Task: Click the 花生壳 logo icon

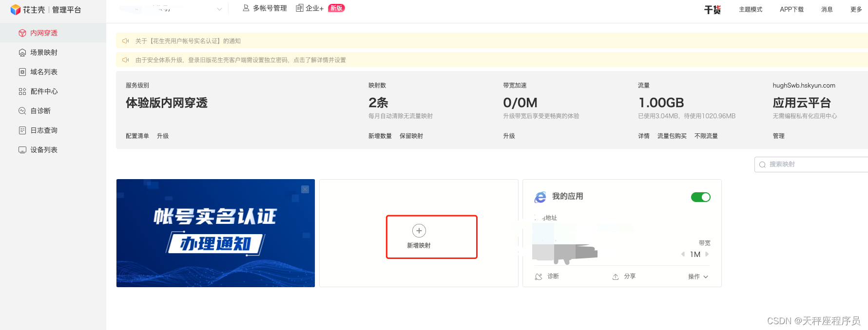Action: [x=16, y=10]
